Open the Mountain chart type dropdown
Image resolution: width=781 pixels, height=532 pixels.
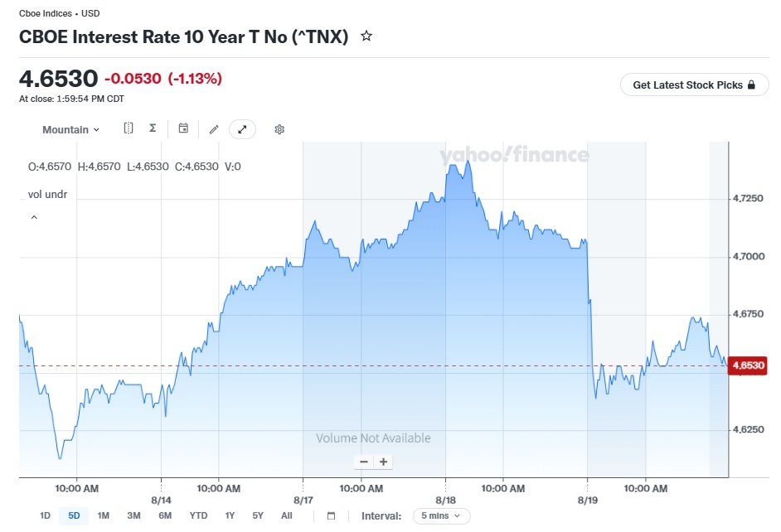[x=70, y=129]
